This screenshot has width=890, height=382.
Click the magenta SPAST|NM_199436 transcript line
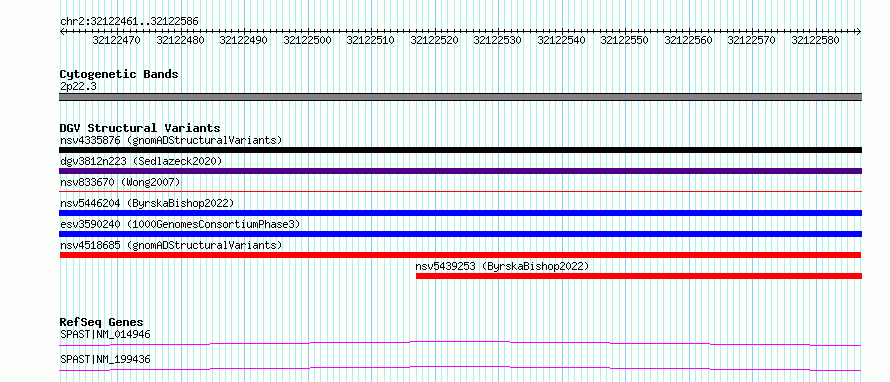point(460,368)
